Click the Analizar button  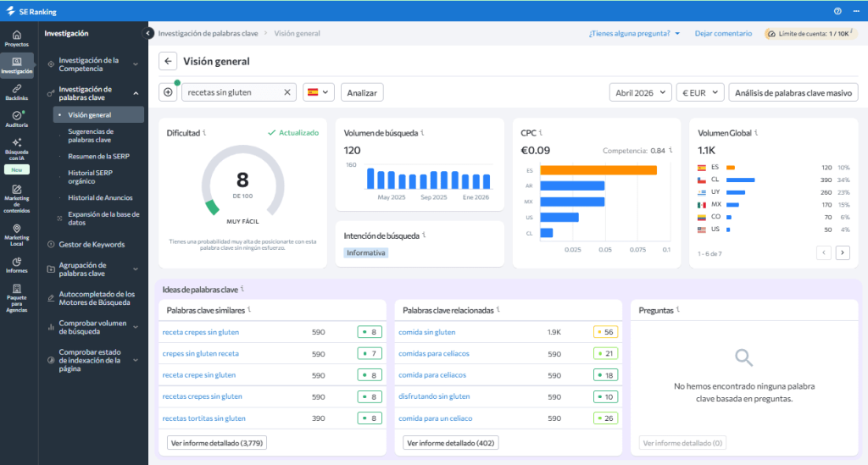[x=362, y=92]
